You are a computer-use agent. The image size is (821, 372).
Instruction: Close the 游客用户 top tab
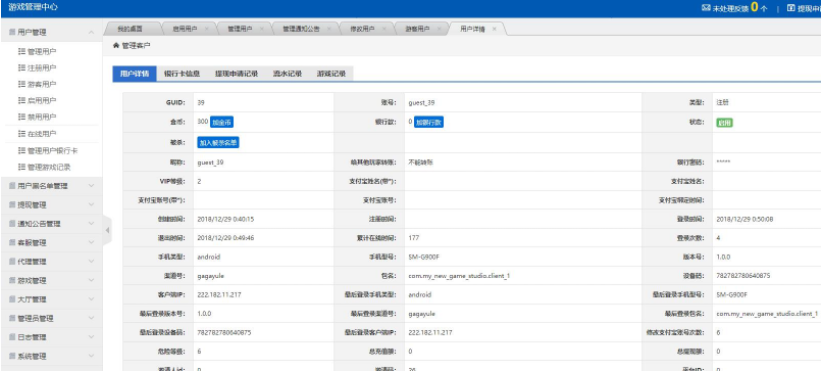click(x=439, y=29)
